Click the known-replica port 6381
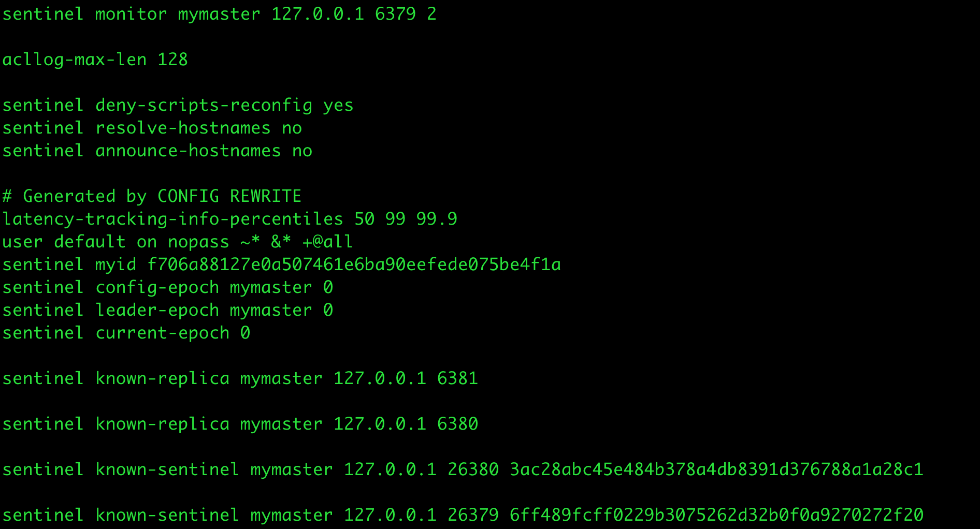The image size is (980, 529). [x=457, y=378]
